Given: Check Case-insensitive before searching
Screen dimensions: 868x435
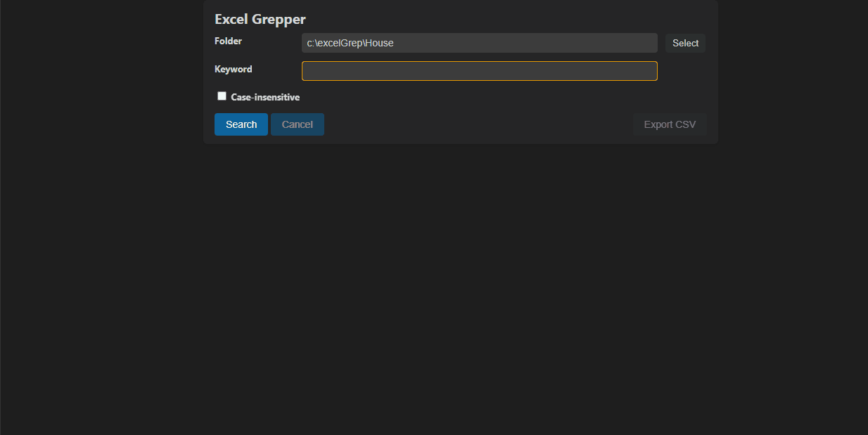Looking at the screenshot, I should (222, 95).
